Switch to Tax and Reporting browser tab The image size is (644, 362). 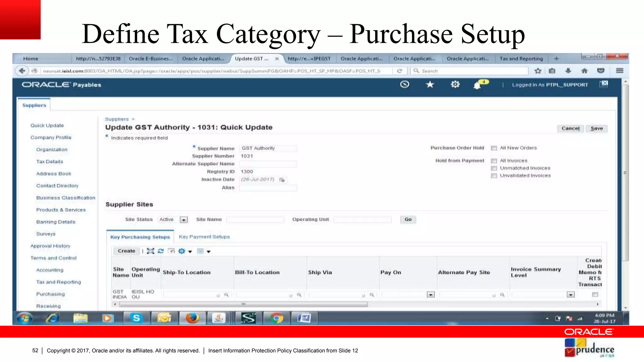(x=521, y=58)
